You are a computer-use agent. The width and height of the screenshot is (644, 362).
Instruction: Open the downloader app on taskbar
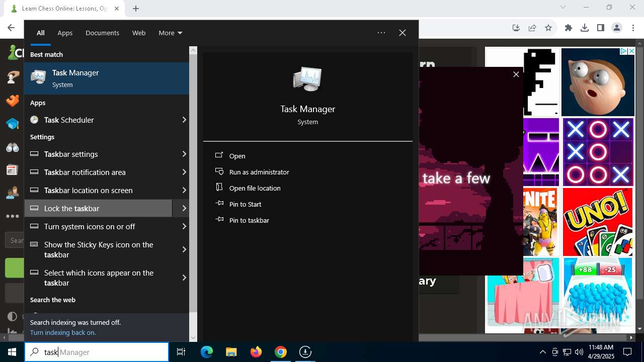click(x=305, y=352)
